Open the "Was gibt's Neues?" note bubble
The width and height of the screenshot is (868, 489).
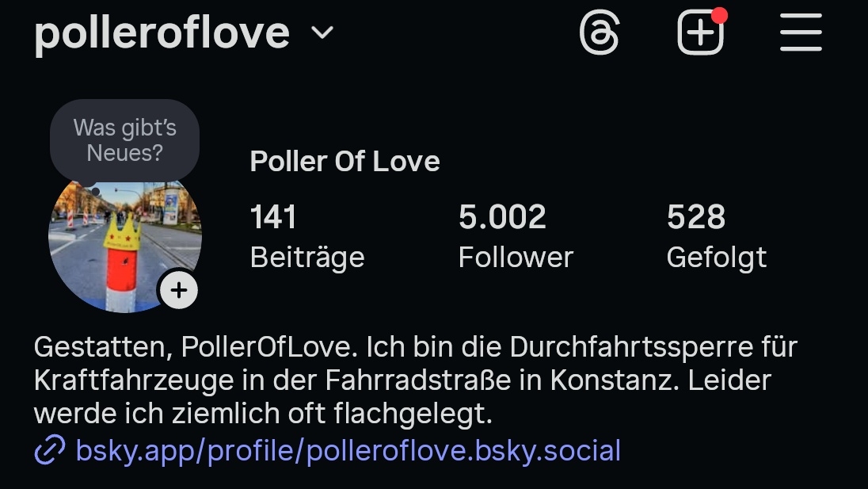pos(124,140)
